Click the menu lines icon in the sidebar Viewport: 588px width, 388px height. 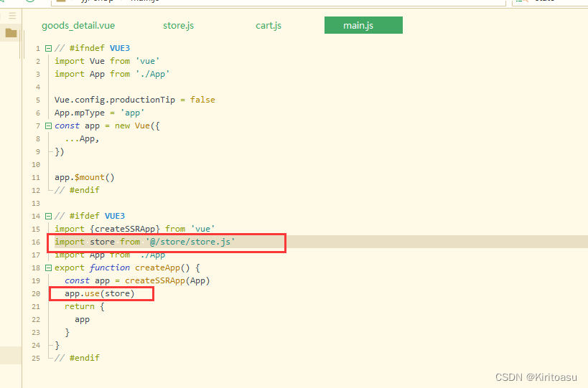[x=12, y=15]
